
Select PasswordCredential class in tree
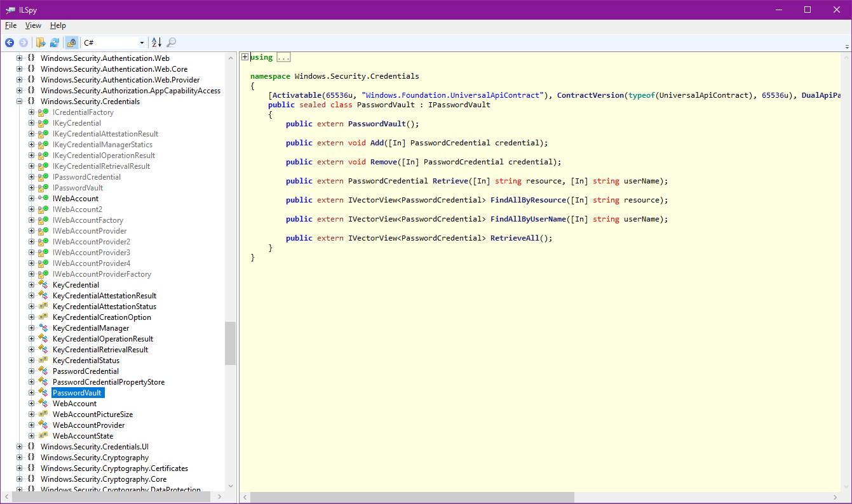click(86, 371)
